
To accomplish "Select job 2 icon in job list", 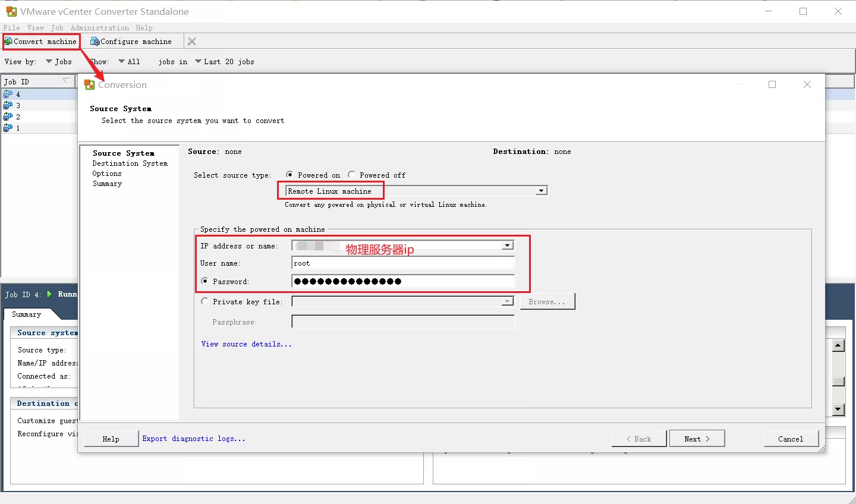I will coord(8,116).
